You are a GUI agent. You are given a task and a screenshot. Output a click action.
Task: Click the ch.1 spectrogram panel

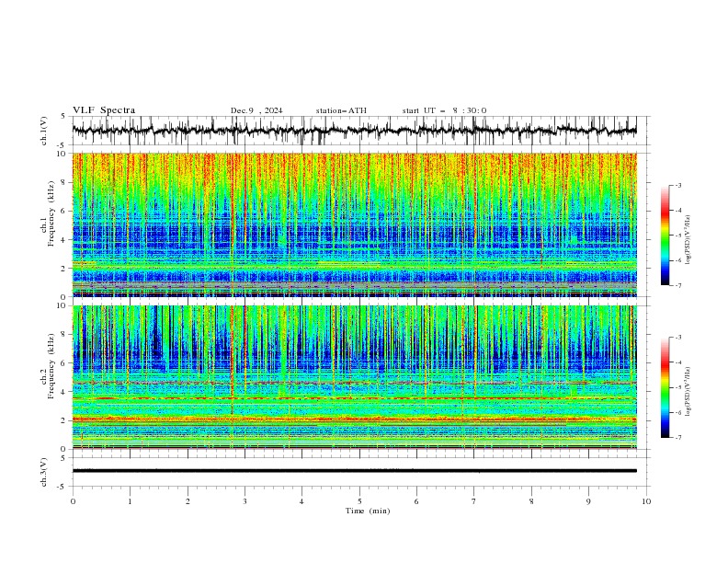pos(354,224)
